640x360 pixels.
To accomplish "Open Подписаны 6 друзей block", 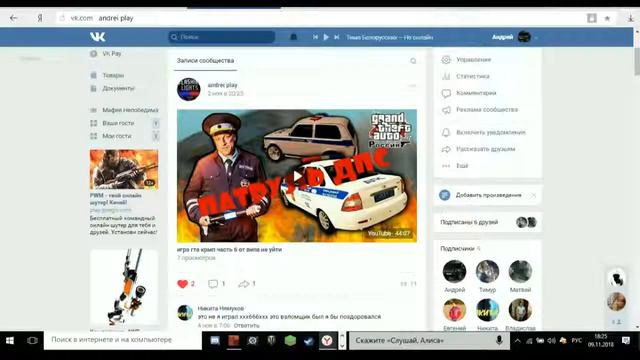I will 488,222.
